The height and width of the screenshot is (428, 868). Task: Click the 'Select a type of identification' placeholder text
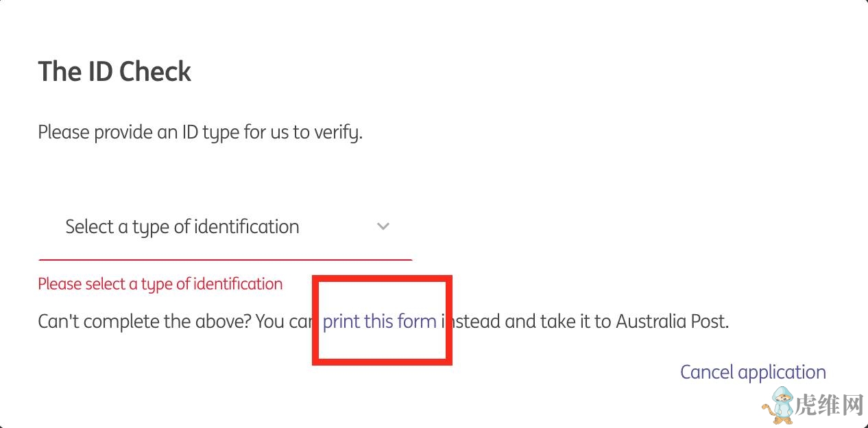click(x=182, y=227)
